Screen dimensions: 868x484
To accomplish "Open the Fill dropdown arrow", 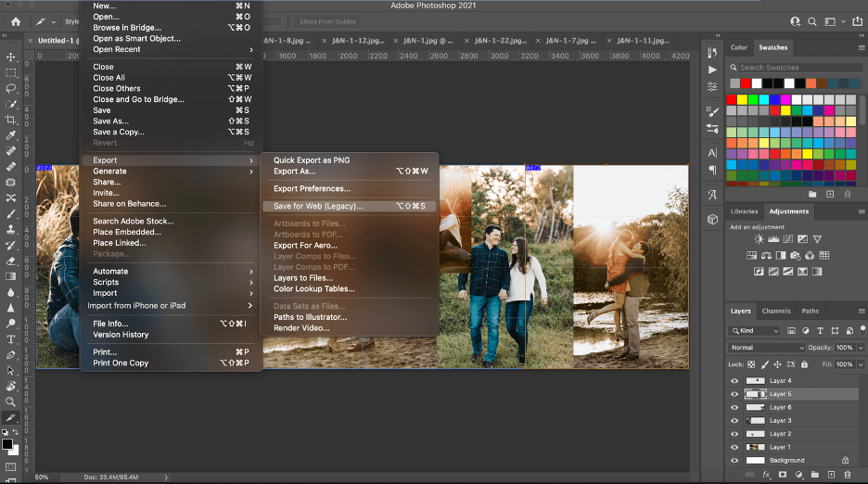I will 861,364.
